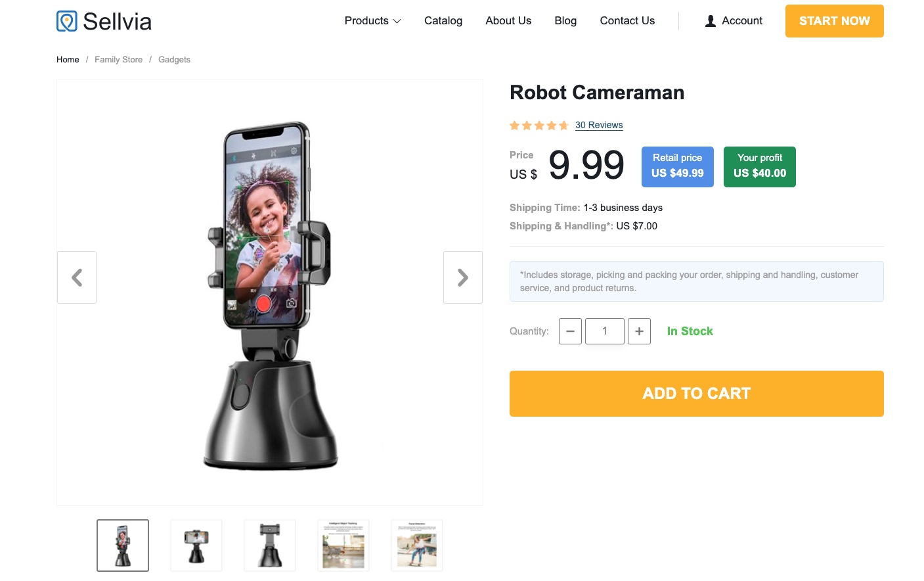
Task: Open the Blog link
Action: click(x=565, y=21)
